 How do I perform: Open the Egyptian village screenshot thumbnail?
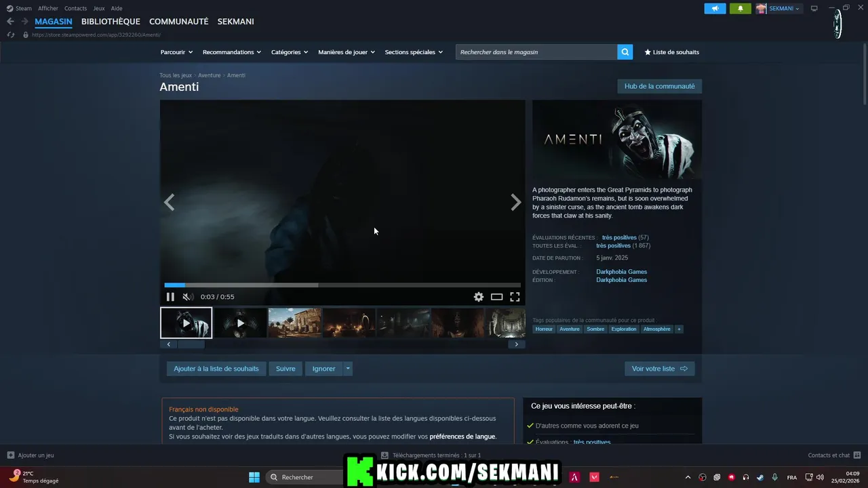pos(294,323)
